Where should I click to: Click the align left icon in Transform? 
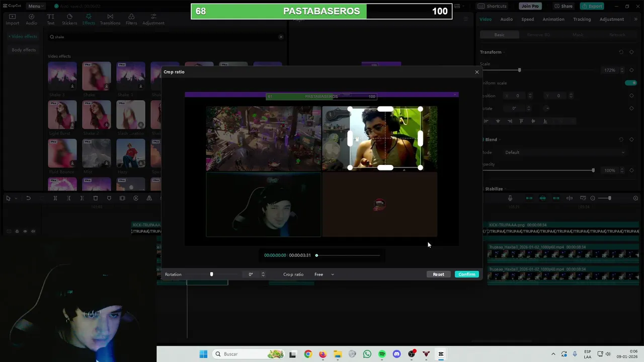pos(486,121)
